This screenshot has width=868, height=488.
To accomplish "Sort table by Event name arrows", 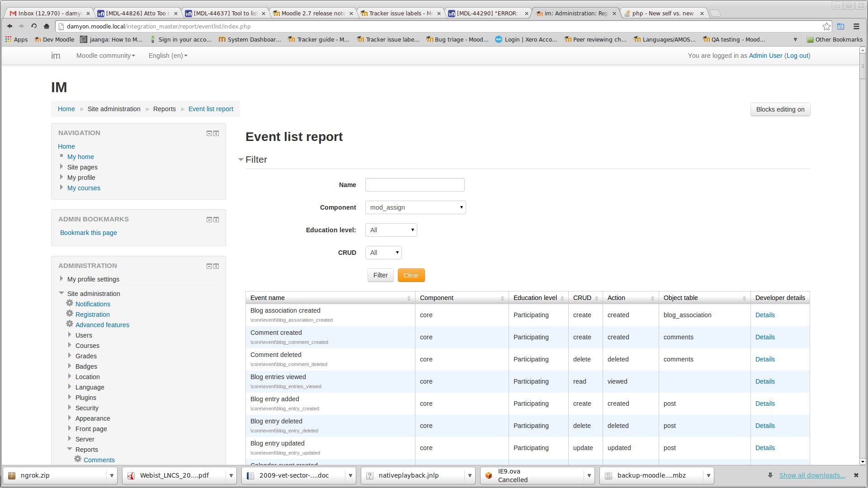I will tap(409, 298).
